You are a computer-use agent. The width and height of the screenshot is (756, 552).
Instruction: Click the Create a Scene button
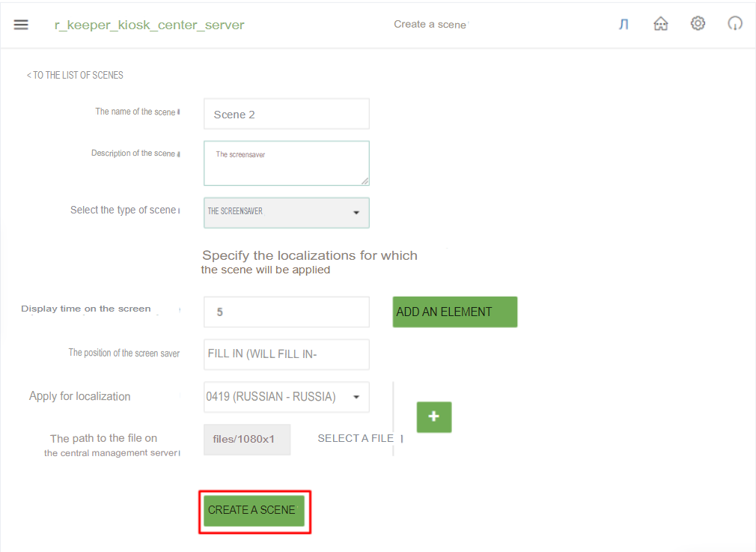254,510
